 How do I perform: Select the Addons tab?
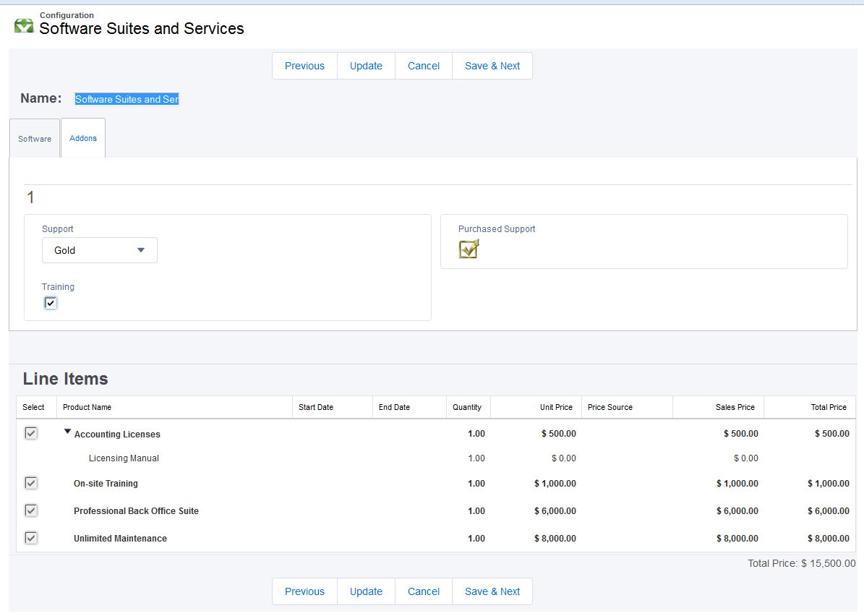click(x=83, y=138)
